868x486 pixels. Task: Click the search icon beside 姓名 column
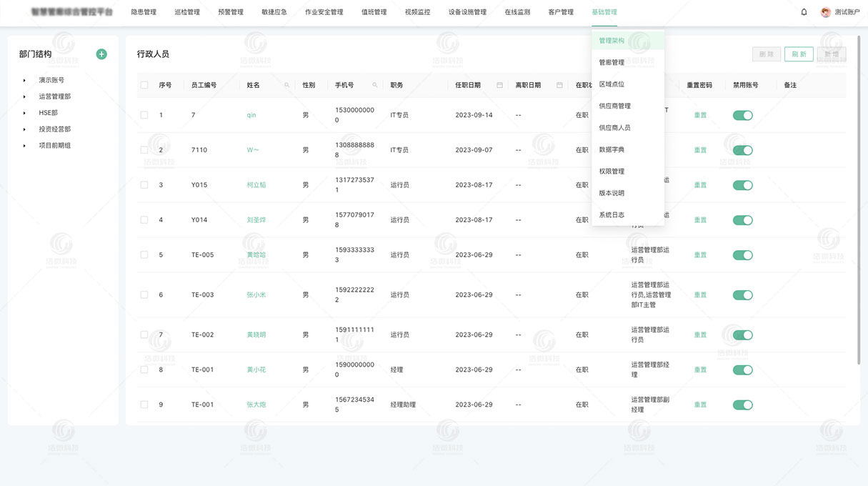287,84
